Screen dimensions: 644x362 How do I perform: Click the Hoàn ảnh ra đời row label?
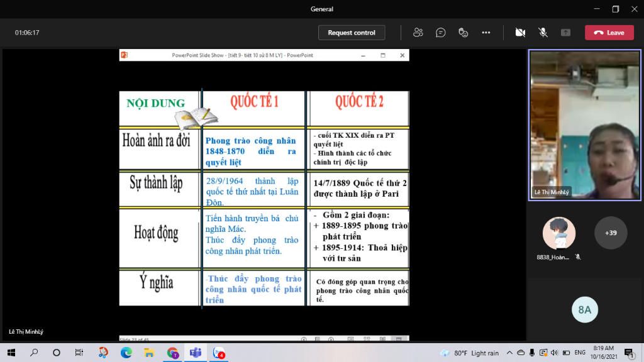pyautogui.click(x=156, y=140)
